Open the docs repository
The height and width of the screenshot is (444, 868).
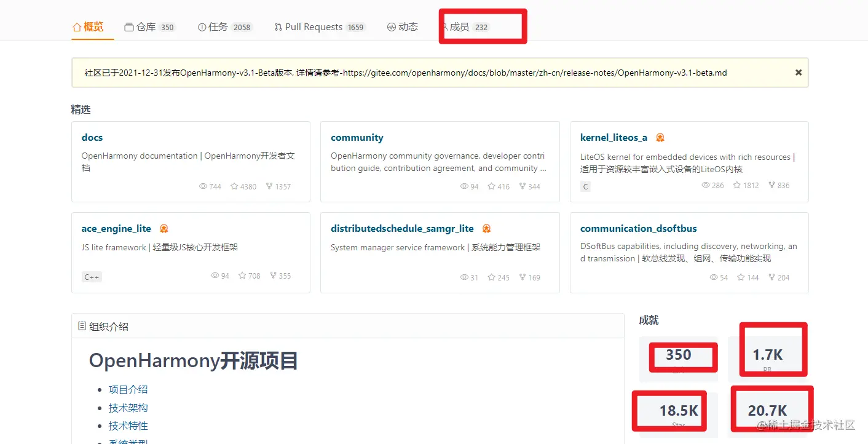coord(92,138)
